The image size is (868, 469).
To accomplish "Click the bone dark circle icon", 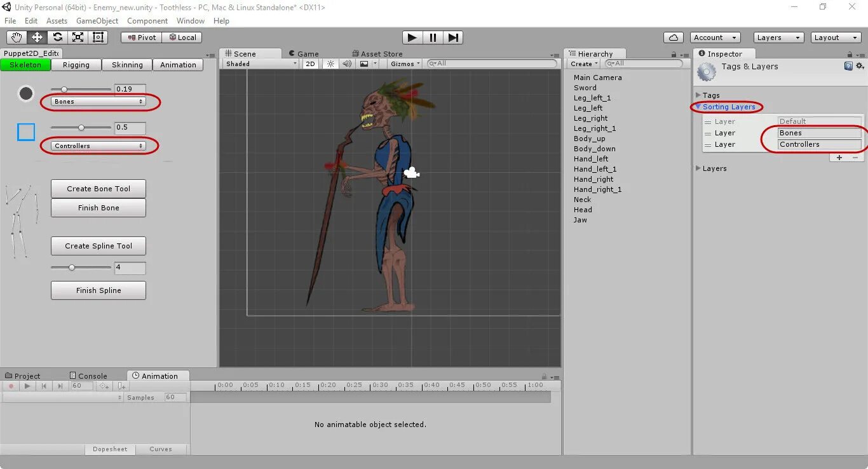I will pyautogui.click(x=26, y=93).
